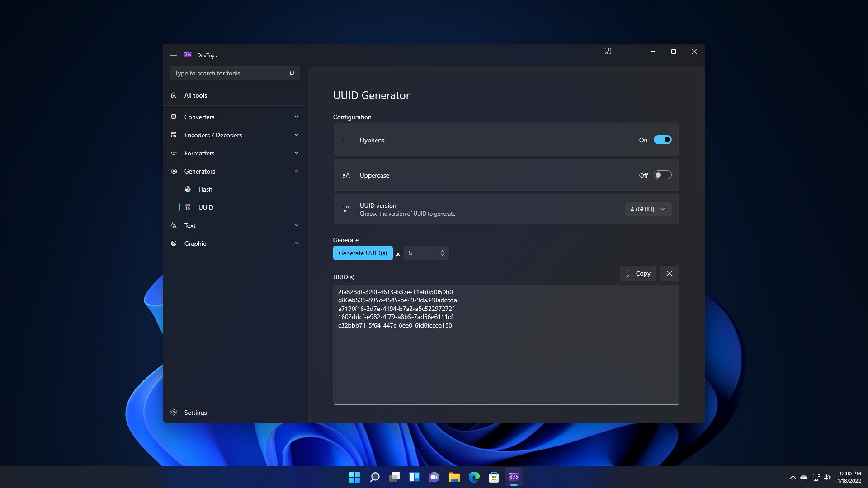Disable the Hyphens configuration toggle
Image resolution: width=868 pixels, height=488 pixels.
[x=662, y=140]
